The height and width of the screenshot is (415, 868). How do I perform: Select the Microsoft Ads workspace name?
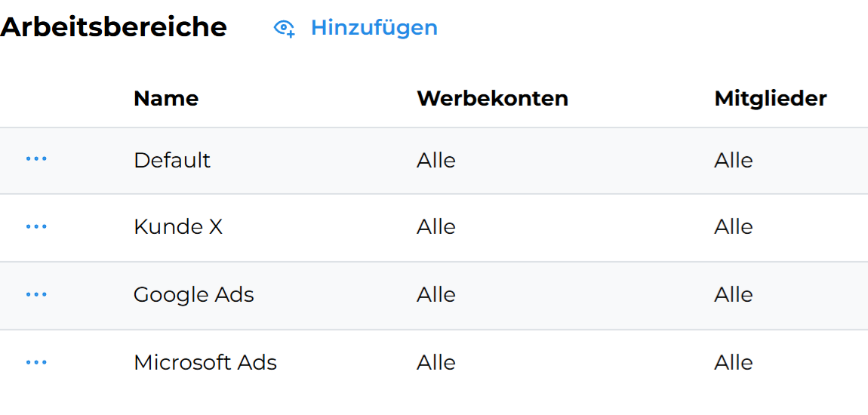[x=205, y=362]
